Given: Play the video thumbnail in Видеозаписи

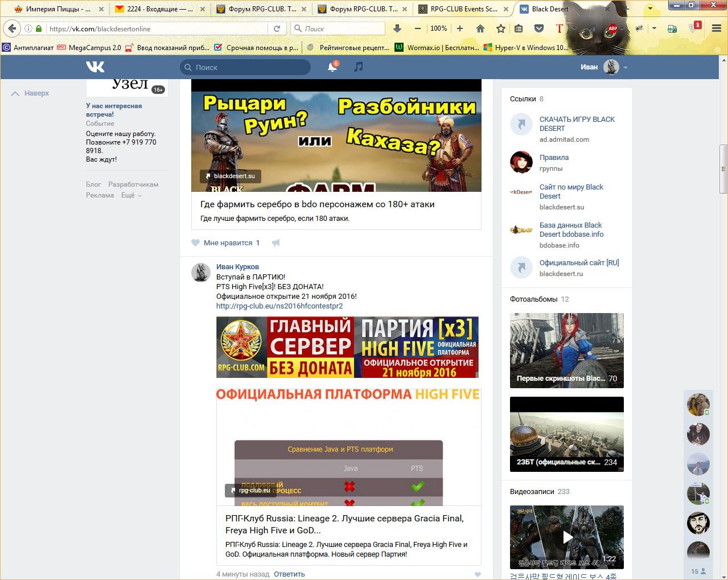Looking at the screenshot, I should coord(567,537).
